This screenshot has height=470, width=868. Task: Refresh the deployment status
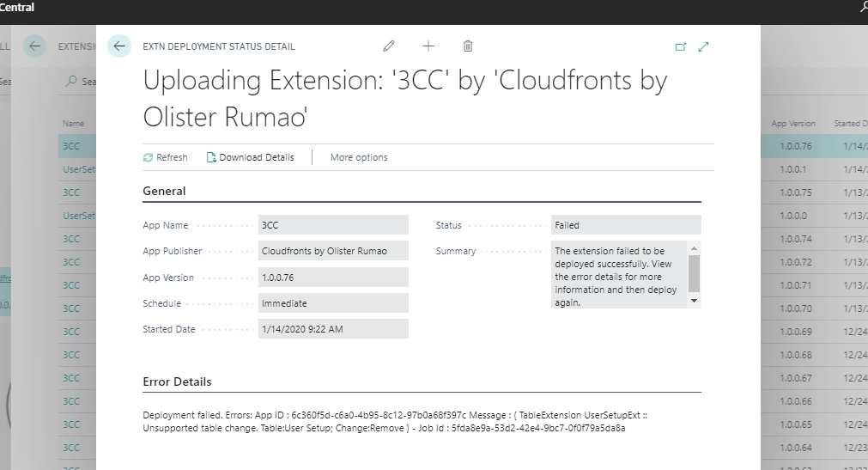click(x=165, y=157)
